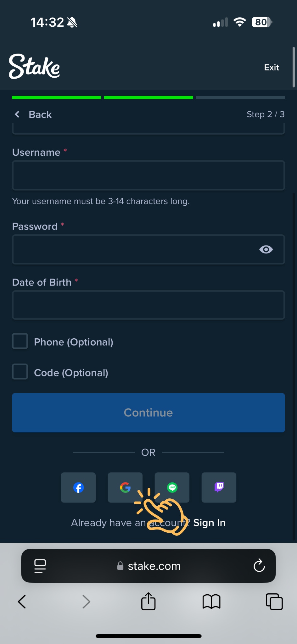The width and height of the screenshot is (297, 644).
Task: Continue with the LINE app icon
Action: (172, 487)
